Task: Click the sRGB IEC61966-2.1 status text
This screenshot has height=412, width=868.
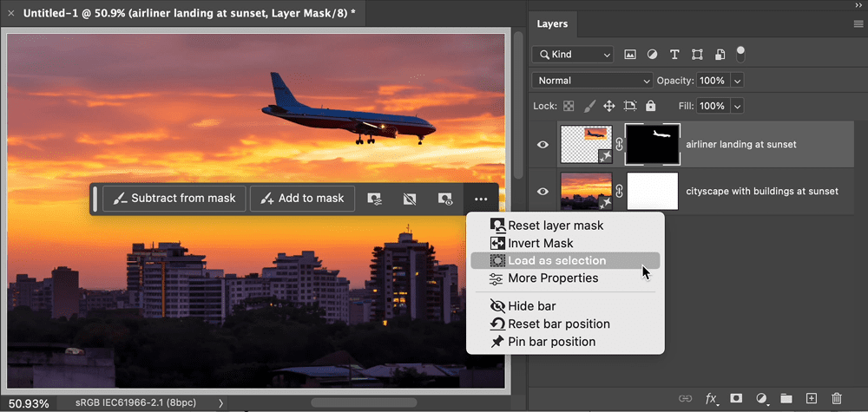Action: click(x=135, y=403)
